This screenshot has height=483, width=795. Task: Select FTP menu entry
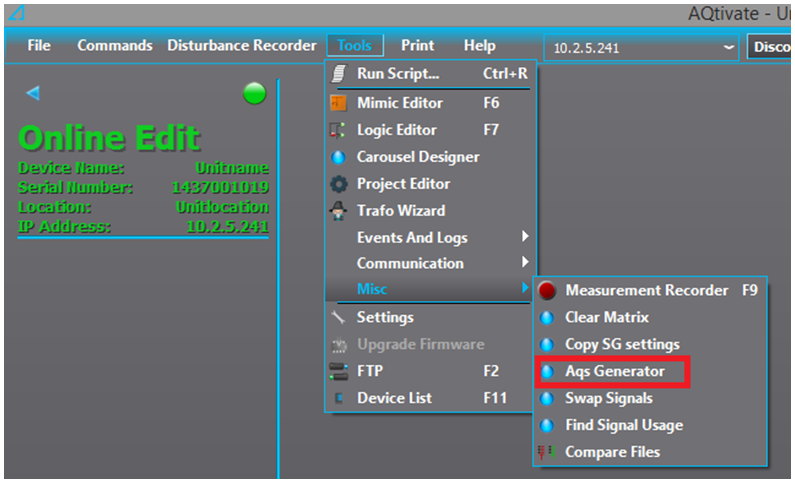(430, 371)
